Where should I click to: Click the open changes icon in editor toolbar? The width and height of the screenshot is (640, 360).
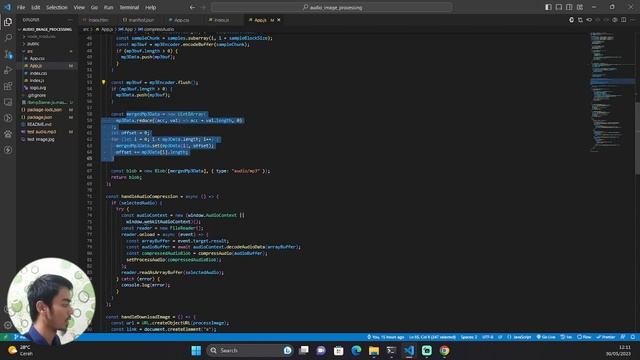tap(580, 20)
